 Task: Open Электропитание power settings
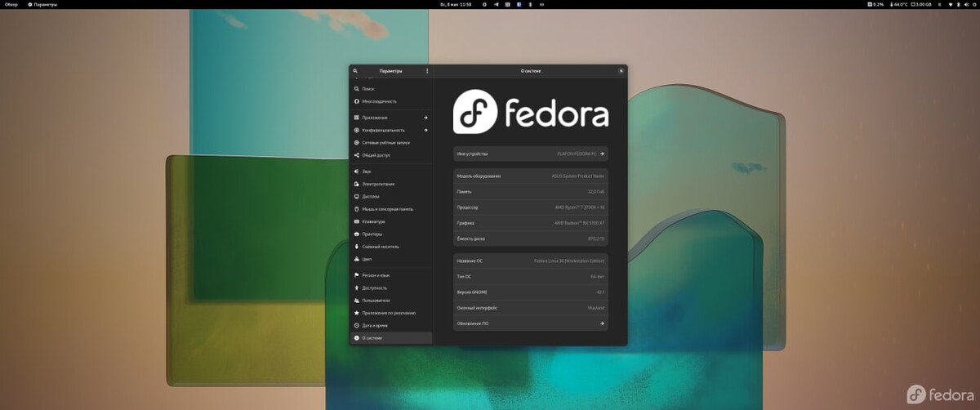click(390, 184)
